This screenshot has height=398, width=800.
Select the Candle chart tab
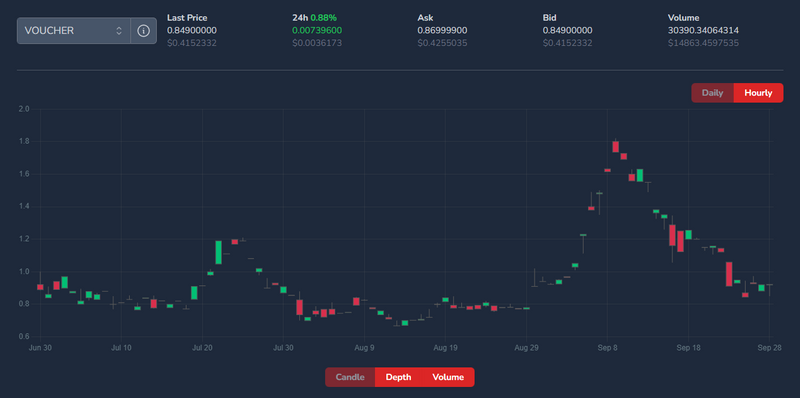tap(350, 377)
